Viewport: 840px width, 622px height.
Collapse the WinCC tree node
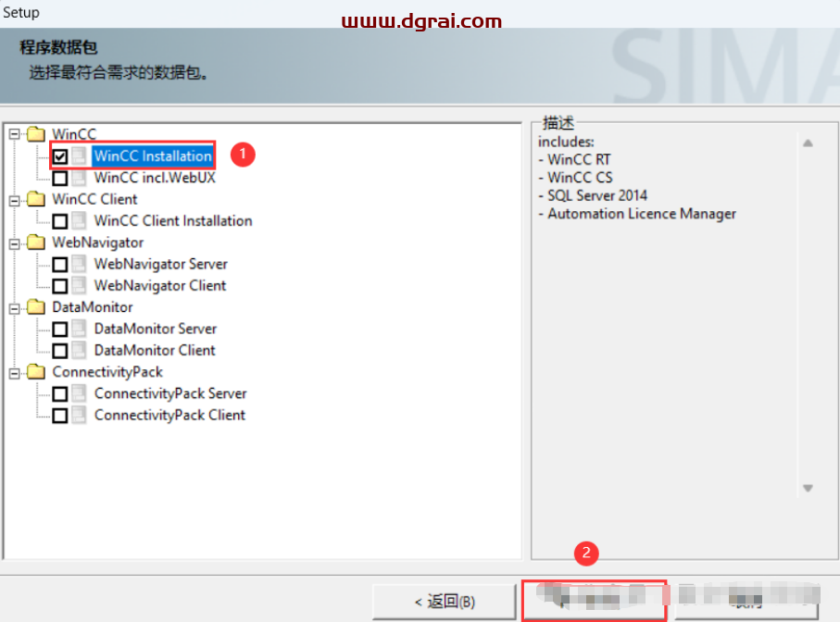coord(14,134)
